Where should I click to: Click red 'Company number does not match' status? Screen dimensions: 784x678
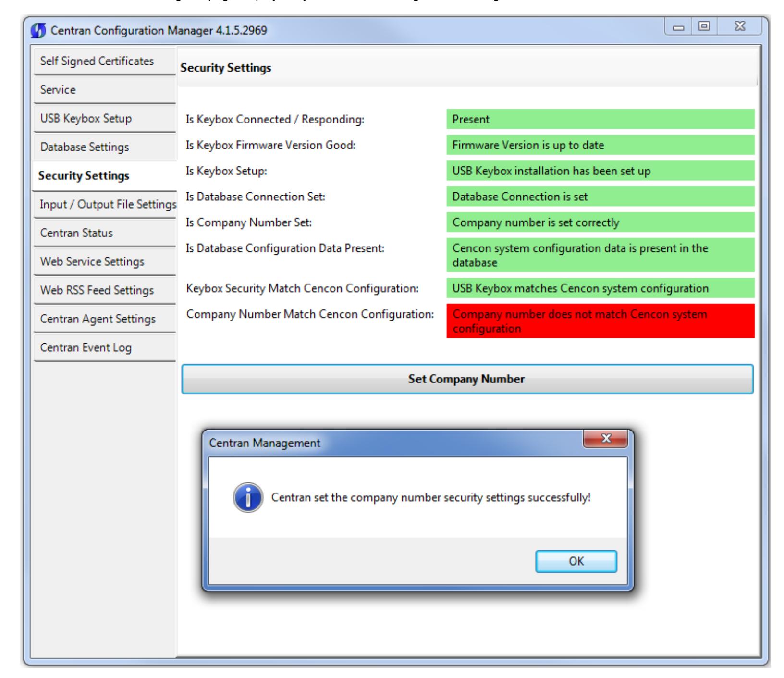(x=600, y=321)
